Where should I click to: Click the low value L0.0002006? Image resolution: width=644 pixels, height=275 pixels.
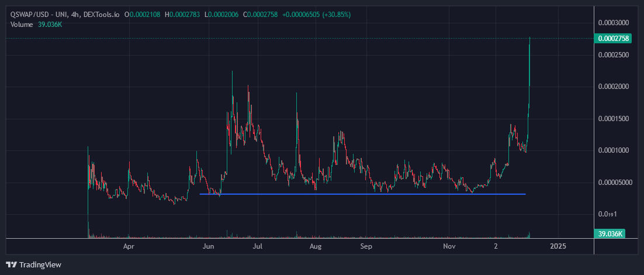click(x=221, y=15)
